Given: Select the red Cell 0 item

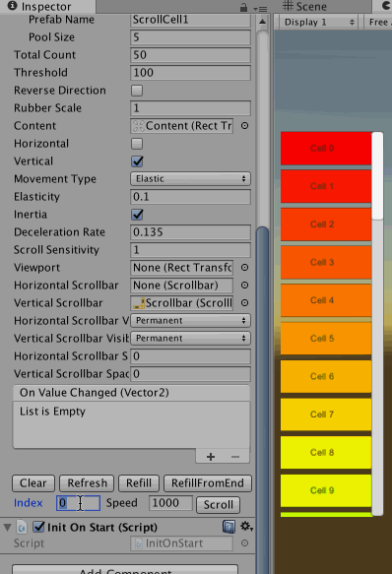Looking at the screenshot, I should pyautogui.click(x=326, y=149).
